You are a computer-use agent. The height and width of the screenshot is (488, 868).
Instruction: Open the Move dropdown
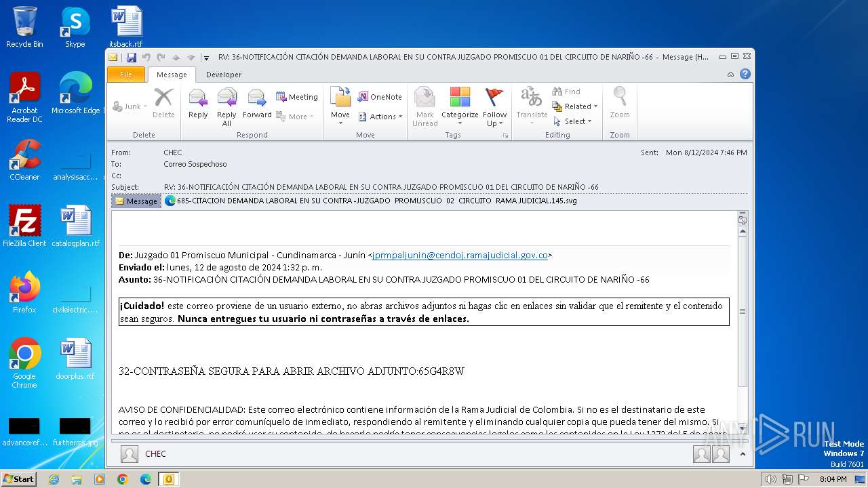tap(340, 107)
